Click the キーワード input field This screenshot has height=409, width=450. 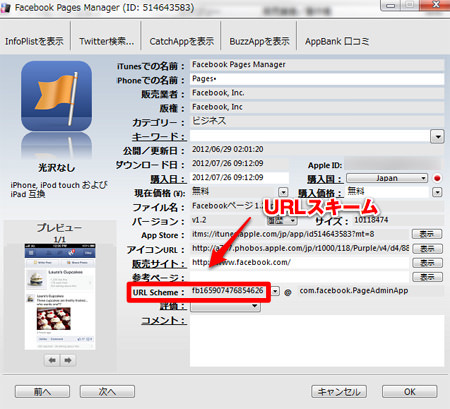[310, 136]
